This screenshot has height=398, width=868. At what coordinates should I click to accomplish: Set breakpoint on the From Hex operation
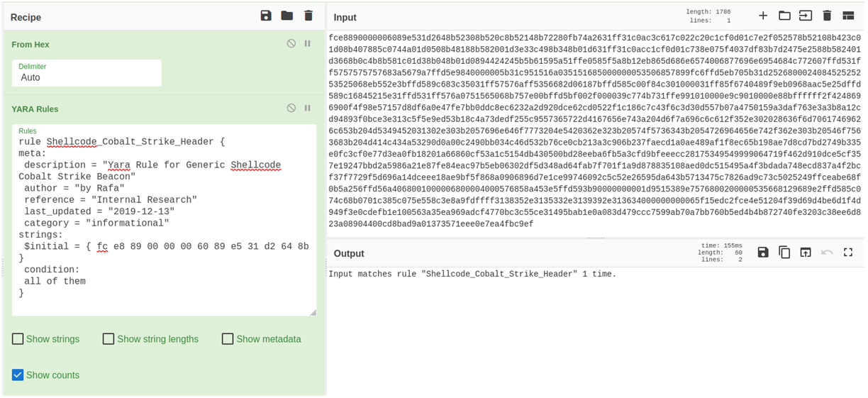pyautogui.click(x=308, y=44)
